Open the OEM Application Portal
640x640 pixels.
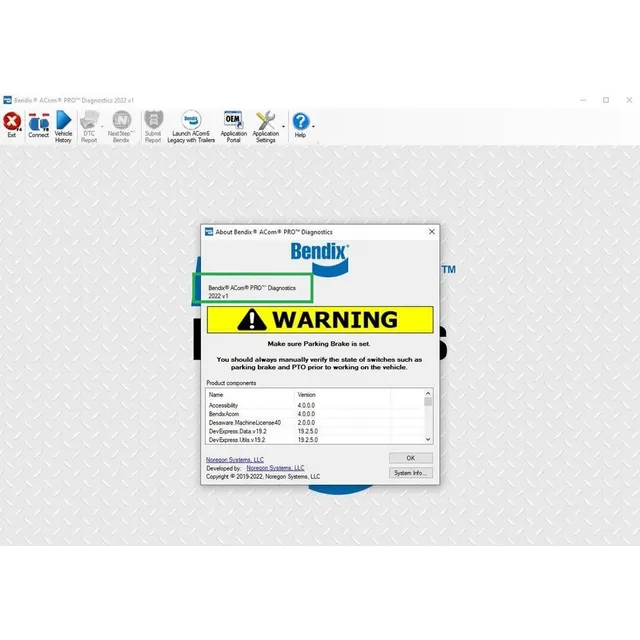(233, 126)
